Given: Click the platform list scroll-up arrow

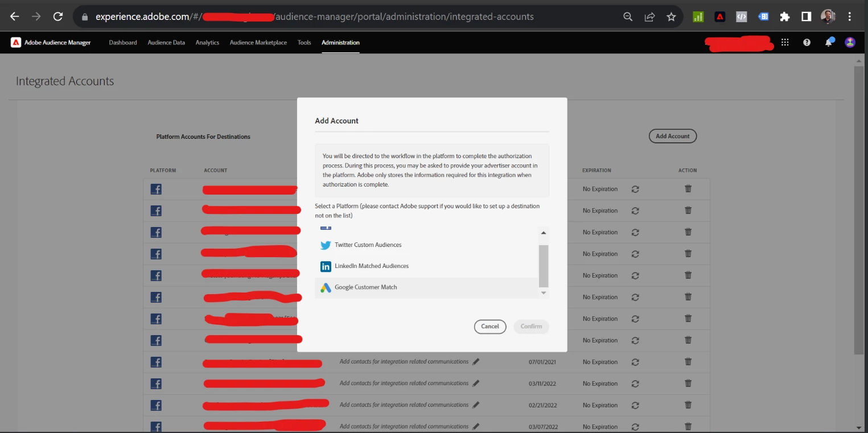Looking at the screenshot, I should (x=544, y=233).
